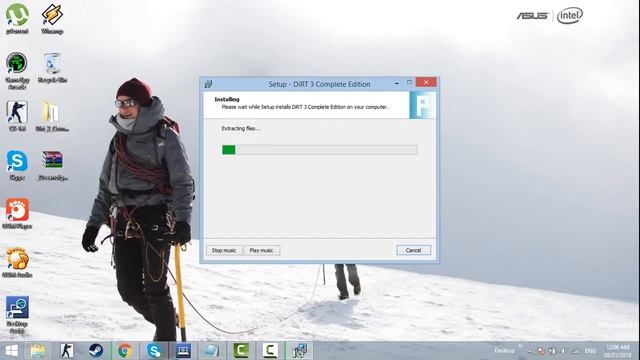Open Skype from the taskbar

154,351
